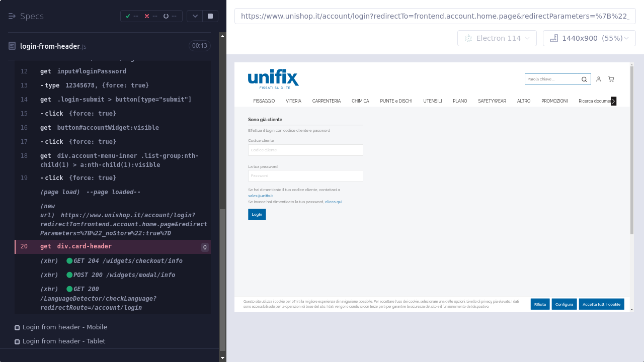Open the 1440x900 viewport dropdown
The width and height of the screenshot is (644, 362).
pos(589,38)
